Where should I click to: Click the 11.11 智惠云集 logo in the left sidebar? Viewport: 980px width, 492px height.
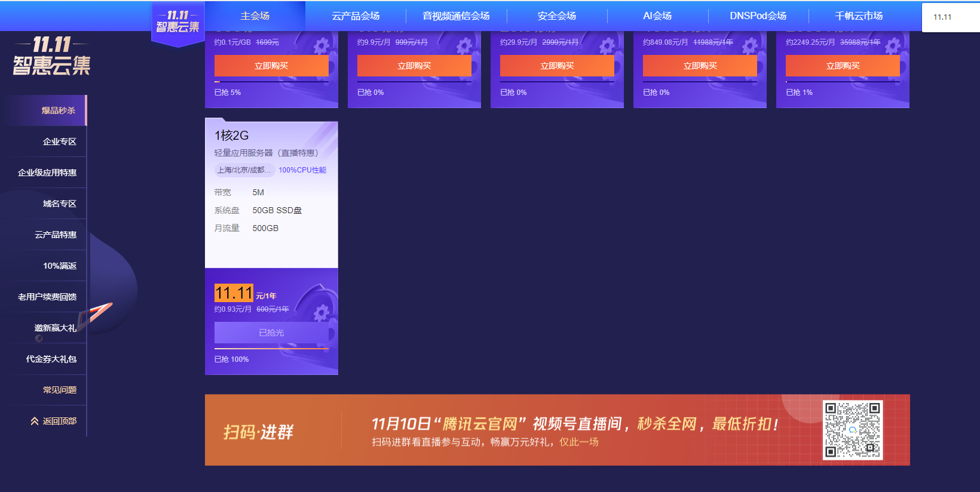(x=51, y=56)
